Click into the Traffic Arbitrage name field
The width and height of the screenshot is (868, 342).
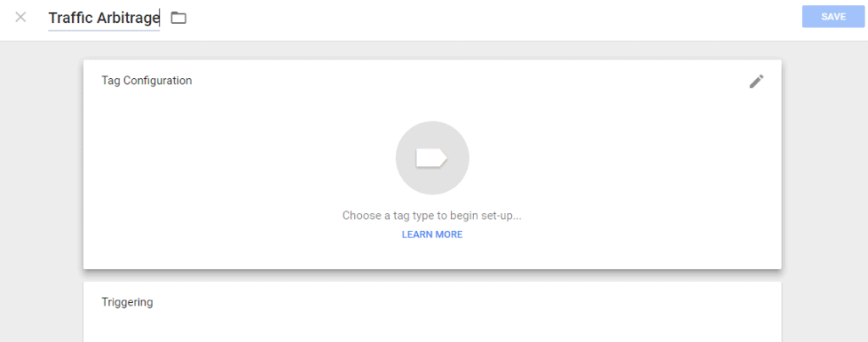click(104, 19)
